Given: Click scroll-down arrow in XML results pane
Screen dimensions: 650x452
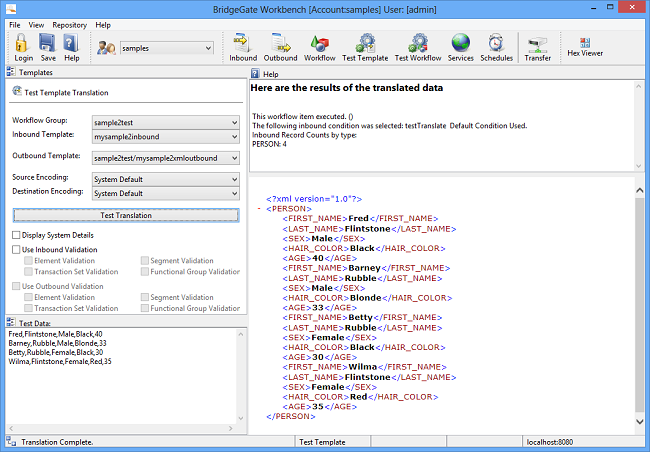Looking at the screenshot, I should [x=639, y=422].
